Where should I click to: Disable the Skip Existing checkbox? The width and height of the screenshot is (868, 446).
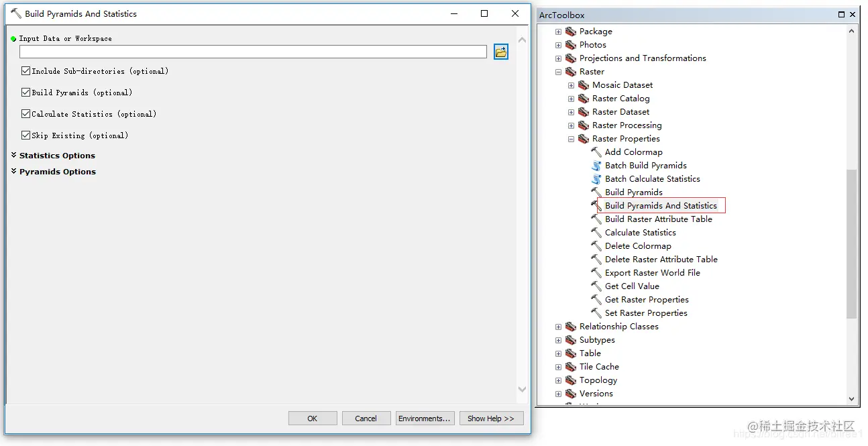[x=25, y=135]
